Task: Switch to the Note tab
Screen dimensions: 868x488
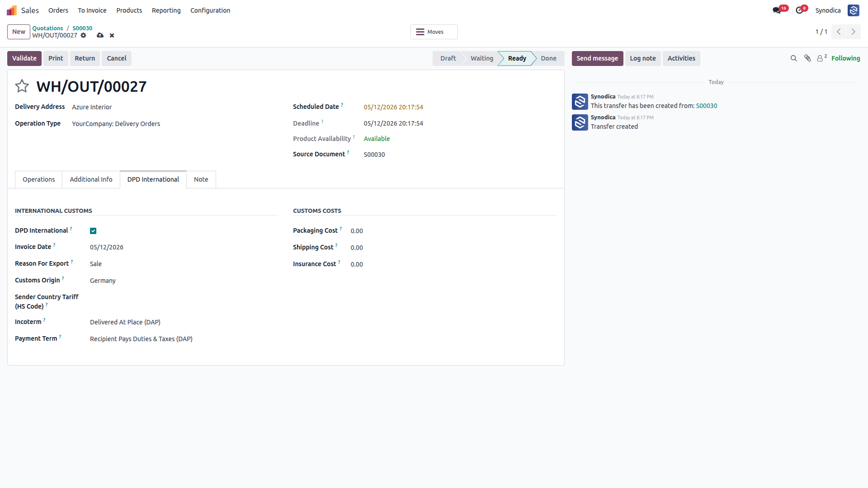Action: click(x=201, y=179)
